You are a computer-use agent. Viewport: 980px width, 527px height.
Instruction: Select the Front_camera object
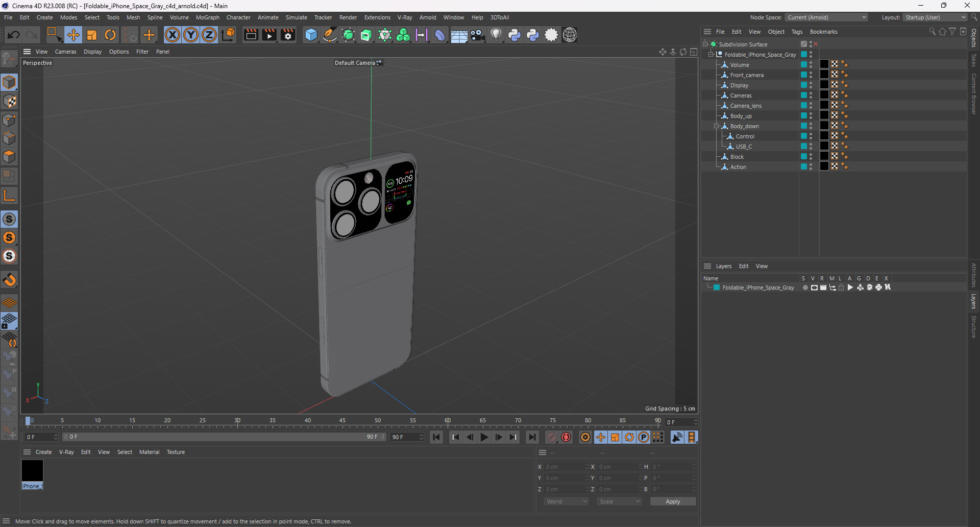coord(747,75)
